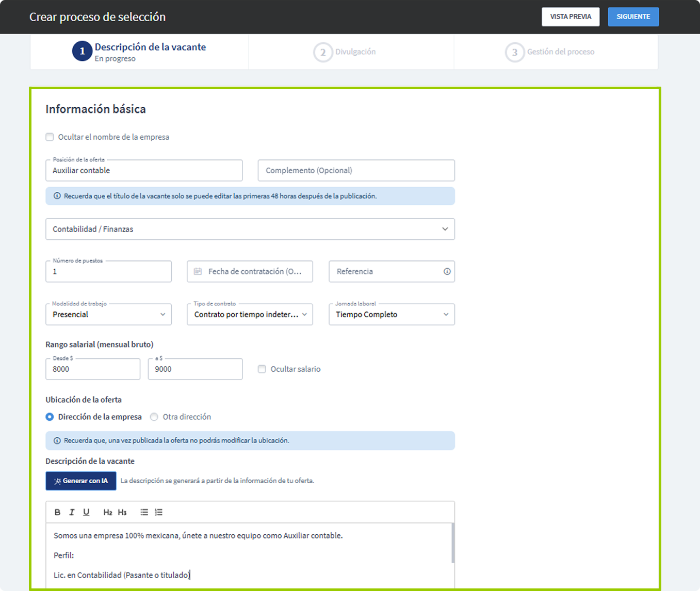The width and height of the screenshot is (700, 591).
Task: Open the Contabilidad / Finanzas category dropdown
Action: coord(250,229)
